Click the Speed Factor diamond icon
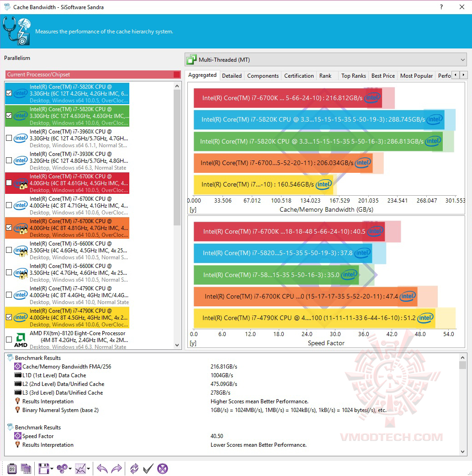Image resolution: width=472 pixels, height=476 pixels. 18,436
